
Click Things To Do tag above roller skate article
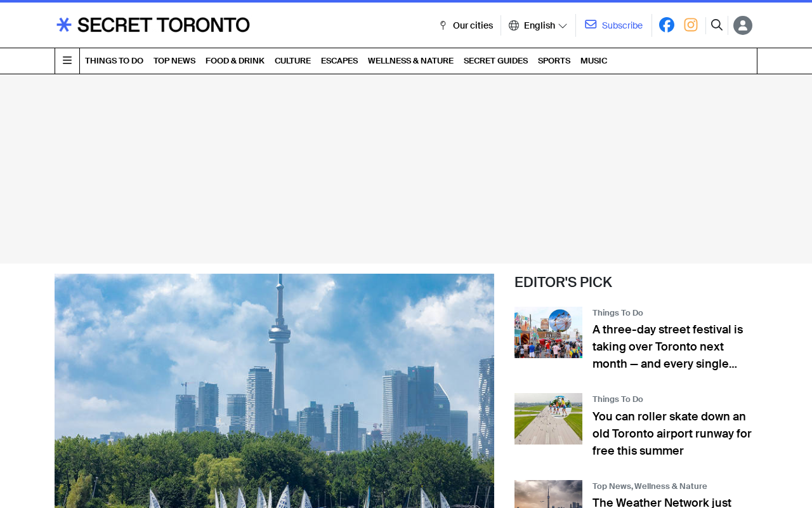[x=618, y=399]
